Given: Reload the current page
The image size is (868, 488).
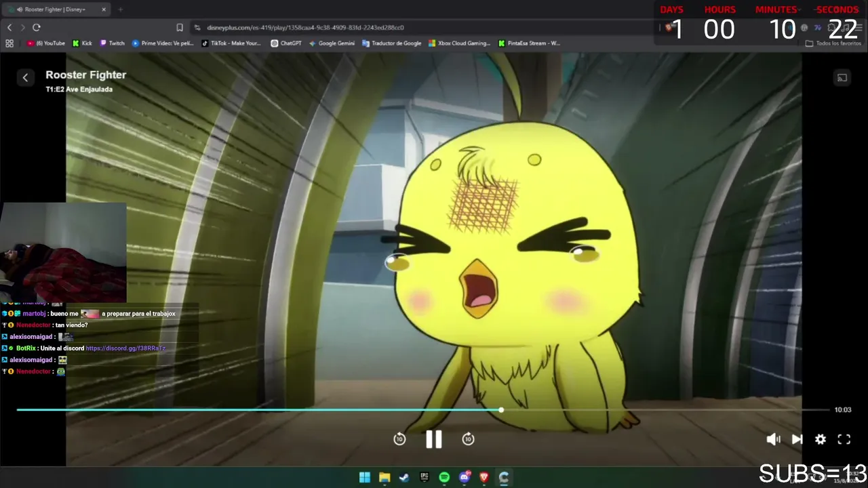Looking at the screenshot, I should 37,27.
